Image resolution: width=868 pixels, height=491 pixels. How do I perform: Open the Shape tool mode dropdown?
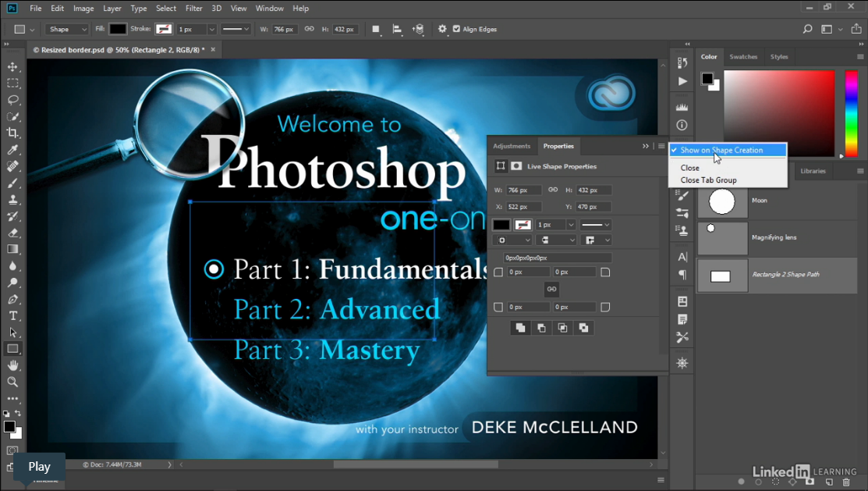tap(67, 30)
